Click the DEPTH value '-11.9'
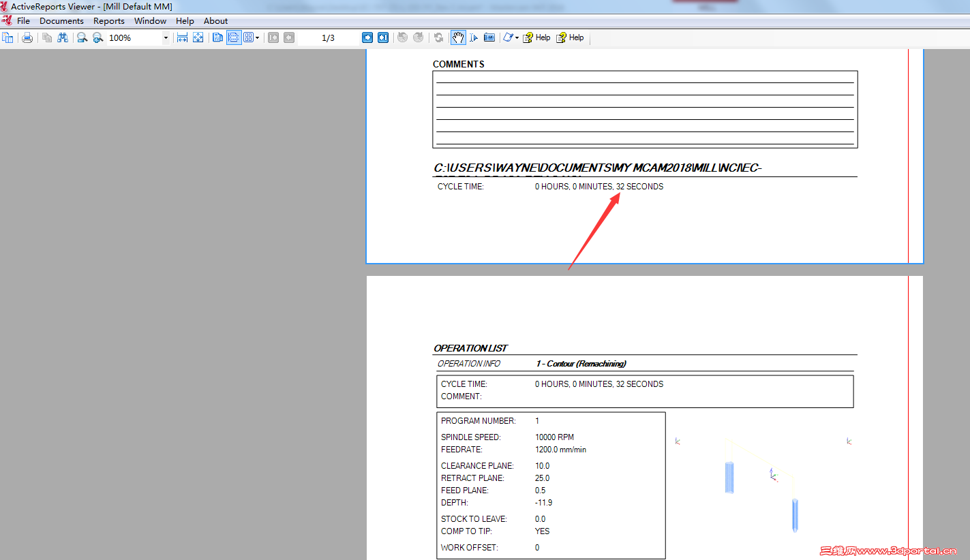The height and width of the screenshot is (560, 970). (x=544, y=503)
